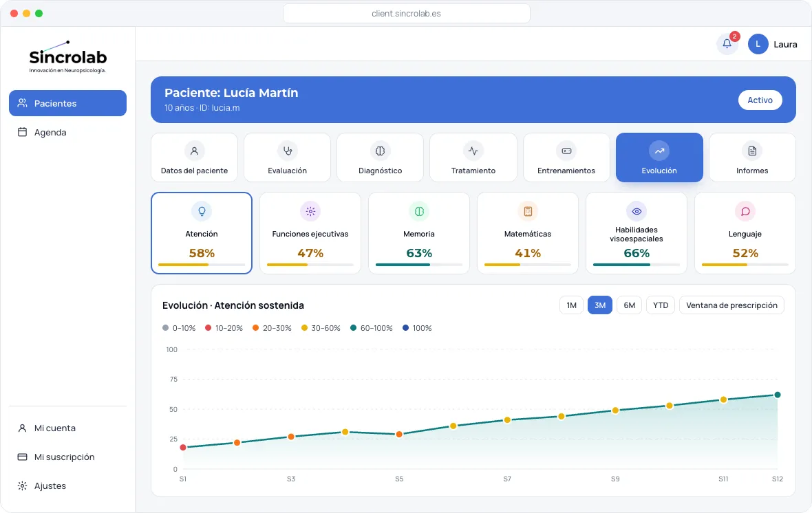Open Ventana de prescripción selector
The height and width of the screenshot is (513, 812).
coord(731,305)
